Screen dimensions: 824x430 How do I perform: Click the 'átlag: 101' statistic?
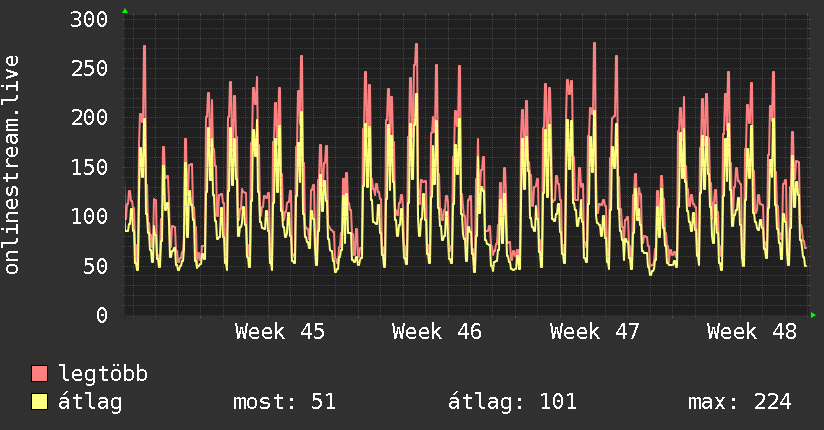(512, 402)
